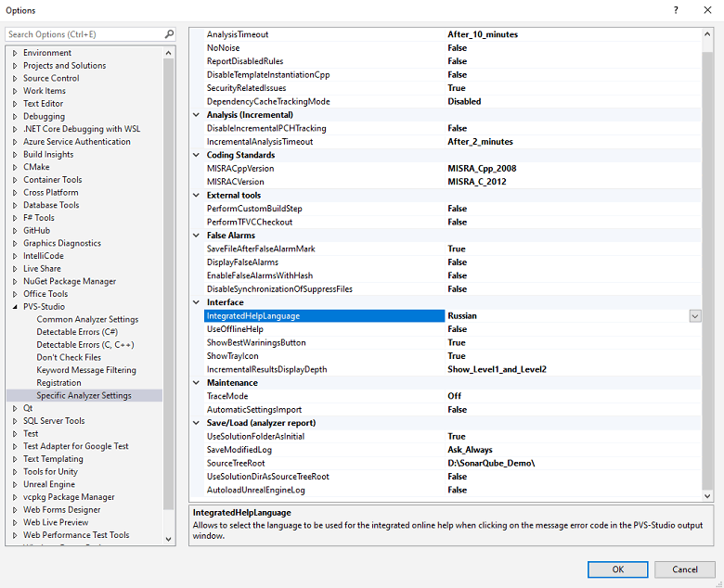
Task: Select Common Analyzer Settings page
Action: 87,320
